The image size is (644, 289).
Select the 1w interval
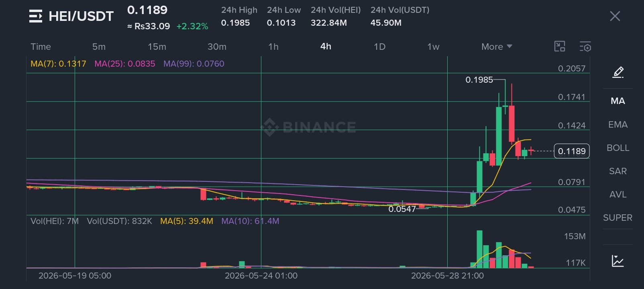click(x=433, y=47)
